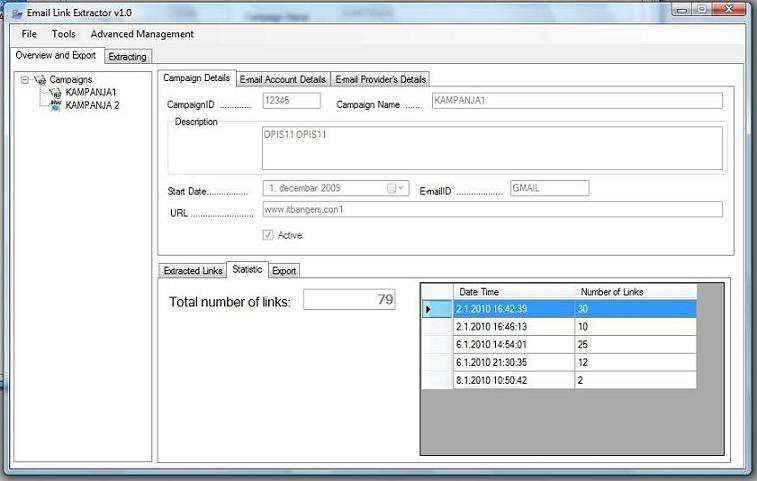The height and width of the screenshot is (481, 757).
Task: Select KAMPANJA1 in the campaign tree
Action: point(91,92)
